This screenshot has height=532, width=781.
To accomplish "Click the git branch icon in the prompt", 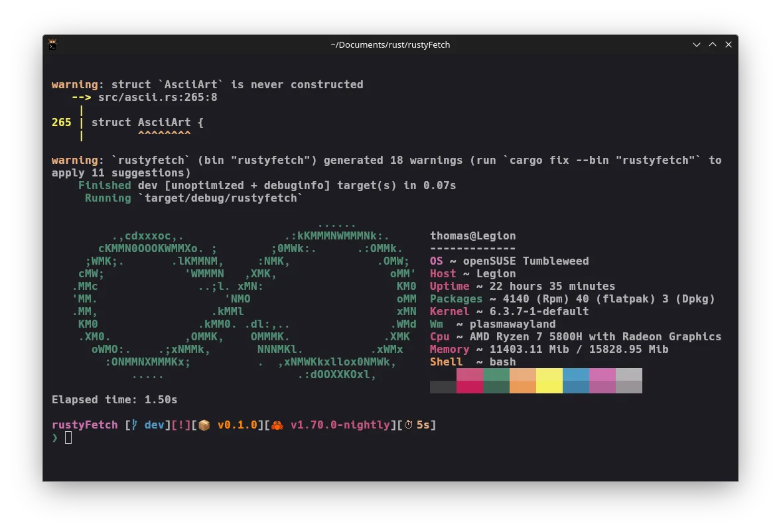I will tap(135, 425).
